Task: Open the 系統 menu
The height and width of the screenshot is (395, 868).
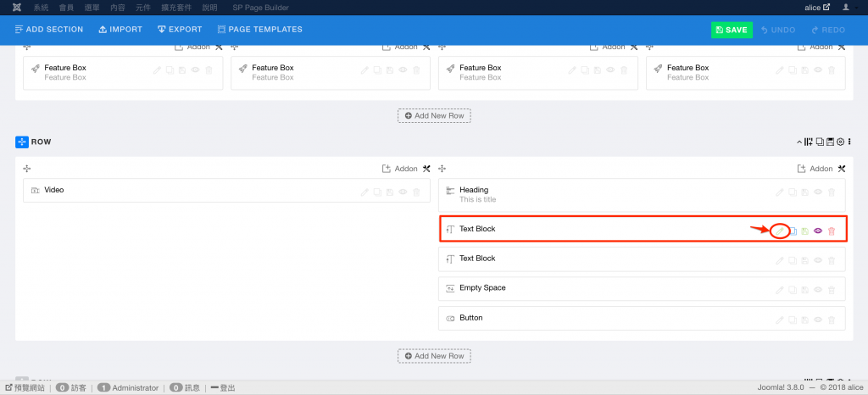Action: point(41,7)
